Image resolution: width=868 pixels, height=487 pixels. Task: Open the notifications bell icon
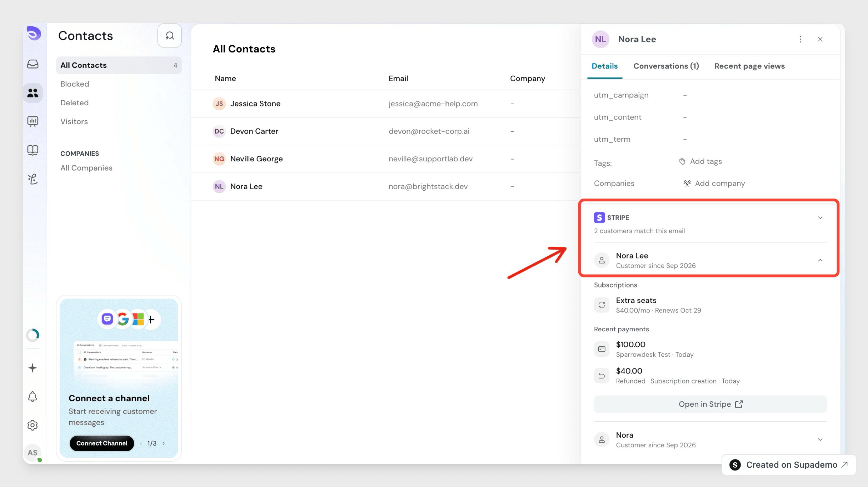click(x=33, y=396)
